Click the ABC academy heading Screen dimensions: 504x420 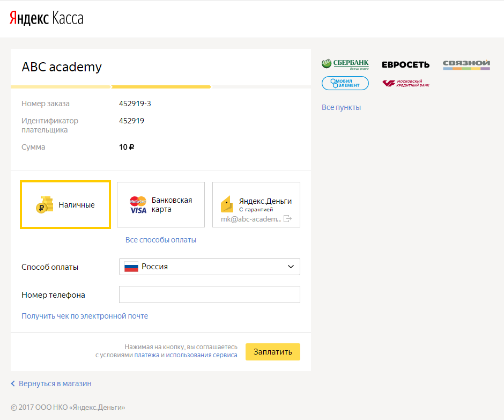(62, 67)
